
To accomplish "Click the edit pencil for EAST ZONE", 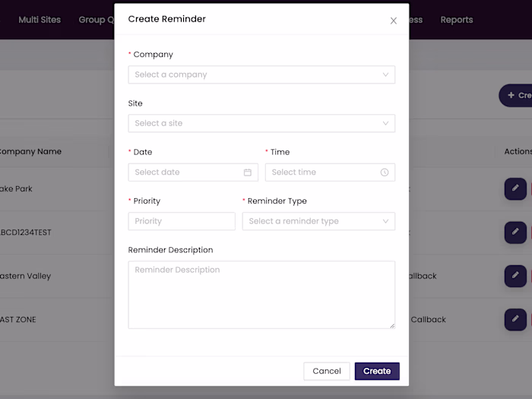I will click(515, 319).
